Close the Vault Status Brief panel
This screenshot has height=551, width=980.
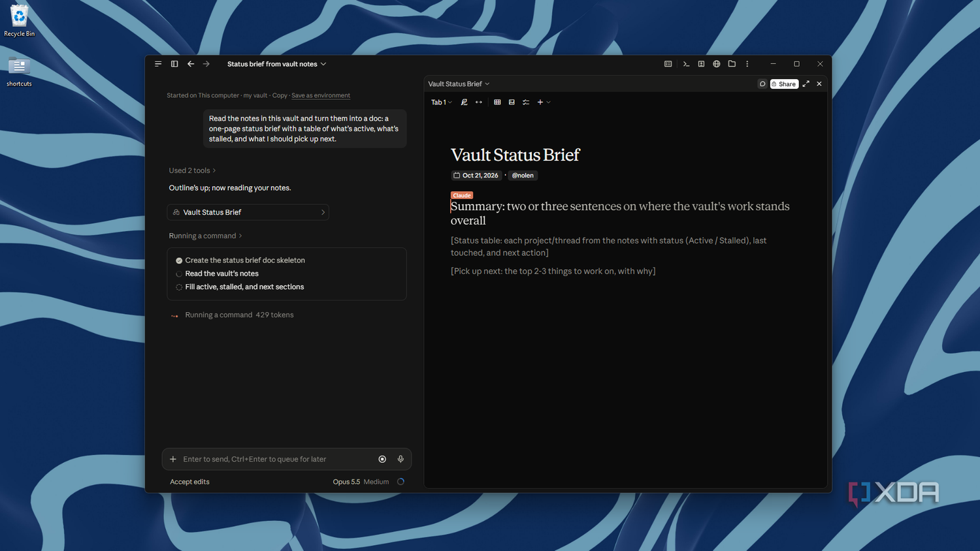tap(819, 84)
